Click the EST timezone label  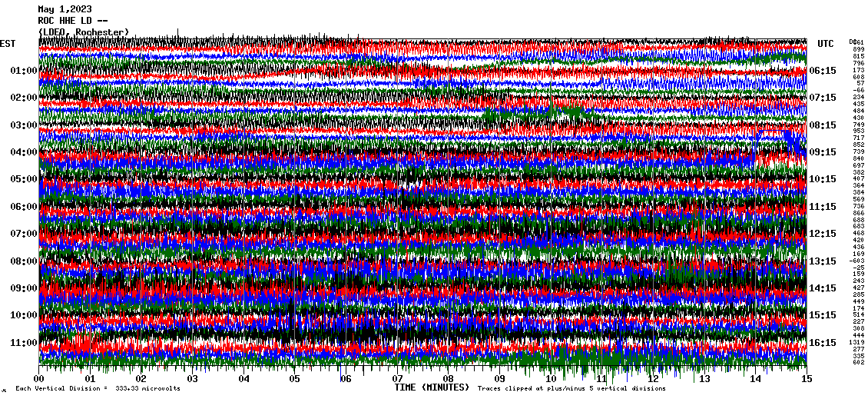pyautogui.click(x=8, y=44)
